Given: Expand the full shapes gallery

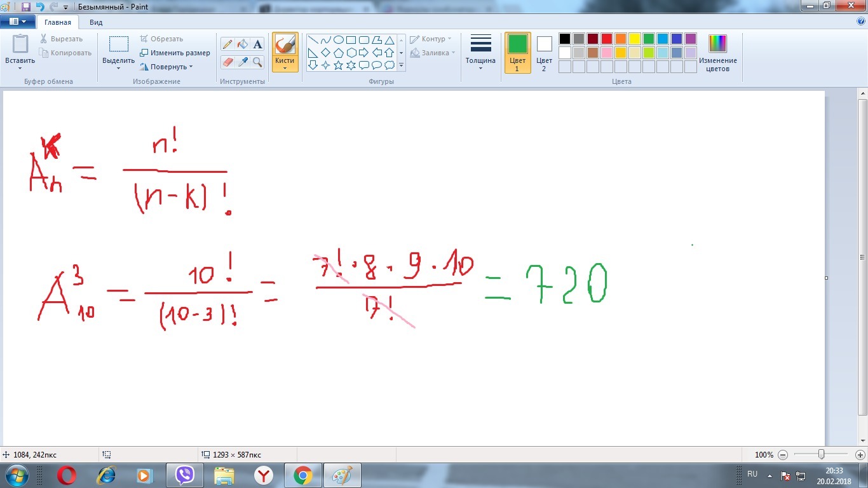Looking at the screenshot, I should (401, 65).
